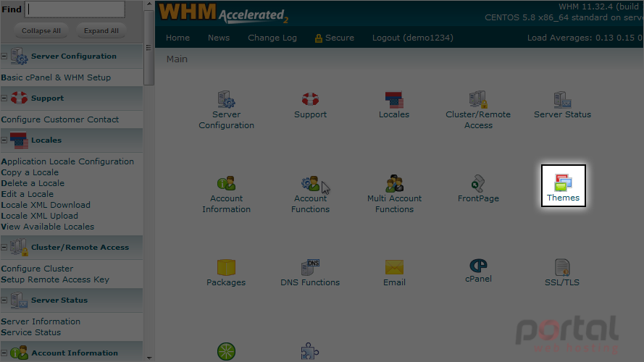644x362 pixels.
Task: Open the Server Status icon in Main
Action: click(x=562, y=100)
